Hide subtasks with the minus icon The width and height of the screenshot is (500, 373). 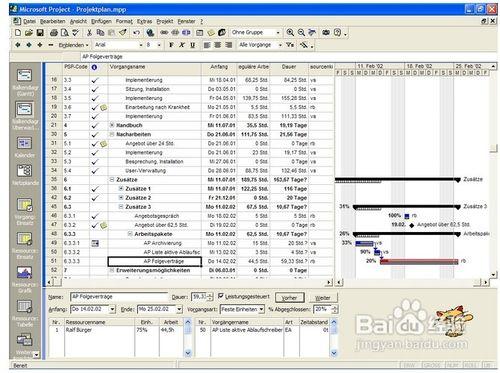(51, 45)
